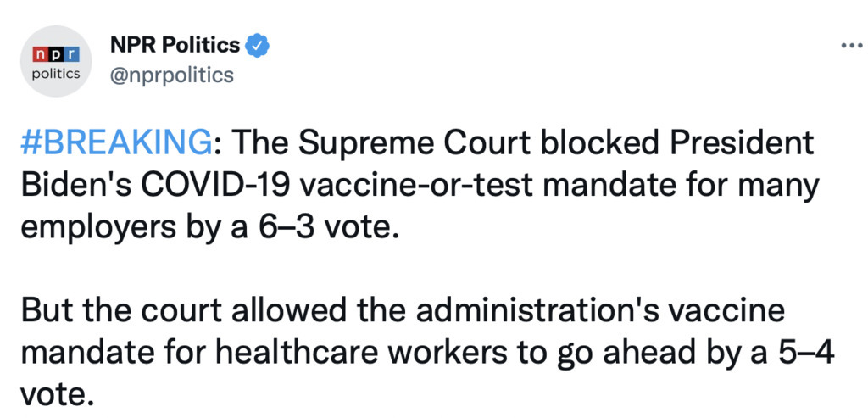Viewport: 868px width, 418px height.
Task: Click the @nprpolitics handle
Action: pos(172,75)
